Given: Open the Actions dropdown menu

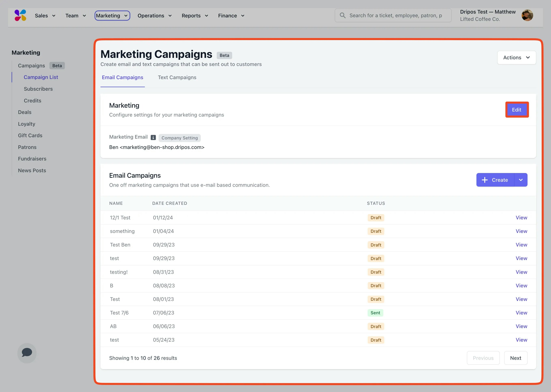Looking at the screenshot, I should click(516, 57).
